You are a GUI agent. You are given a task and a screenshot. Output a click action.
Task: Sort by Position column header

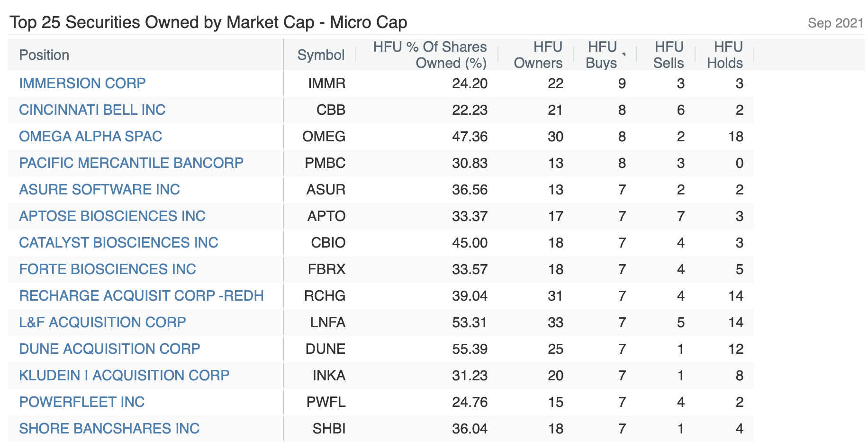tap(44, 55)
